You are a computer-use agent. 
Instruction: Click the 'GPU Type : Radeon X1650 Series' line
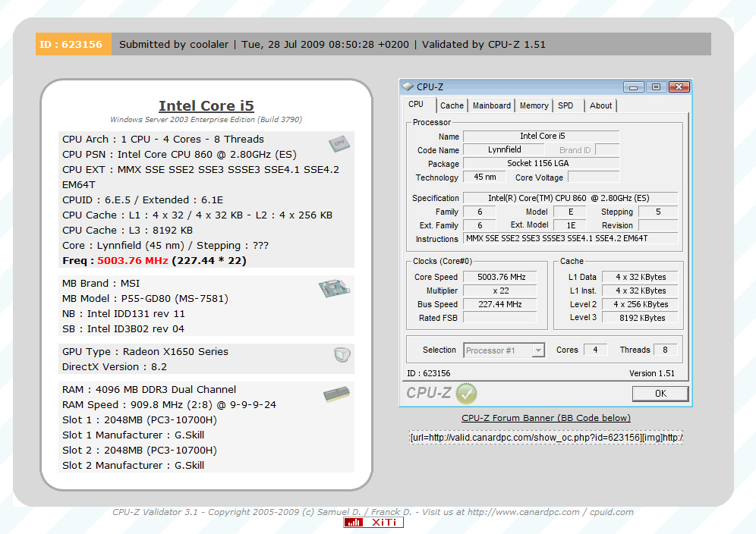145,352
